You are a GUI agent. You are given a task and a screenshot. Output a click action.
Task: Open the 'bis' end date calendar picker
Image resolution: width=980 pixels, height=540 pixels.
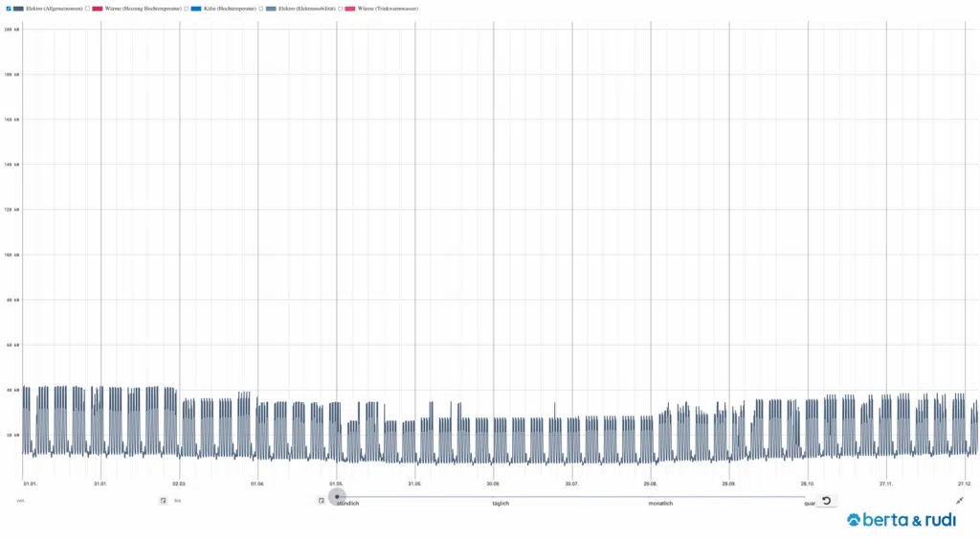[321, 500]
